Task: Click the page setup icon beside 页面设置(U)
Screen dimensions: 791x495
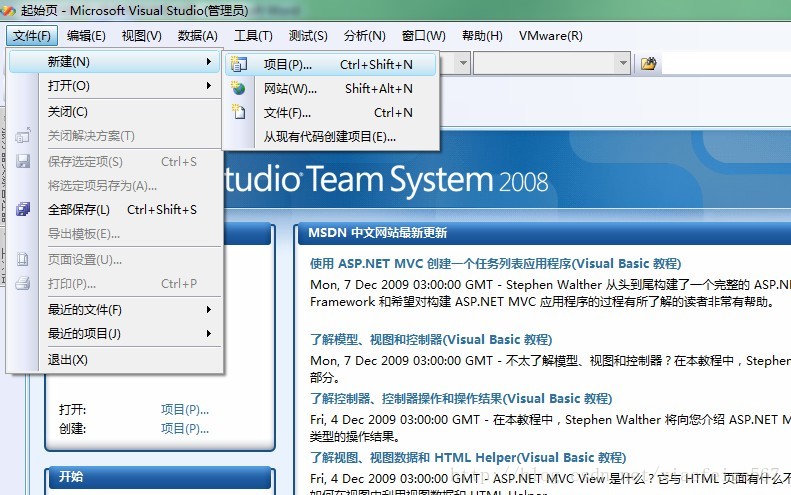Action: coord(23,259)
